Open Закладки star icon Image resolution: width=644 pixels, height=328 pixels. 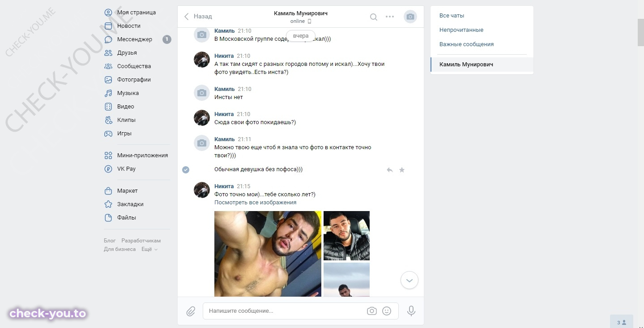[108, 204]
